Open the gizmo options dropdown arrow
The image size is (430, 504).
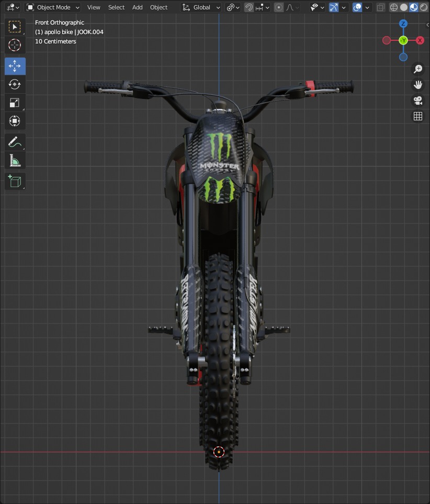point(344,7)
